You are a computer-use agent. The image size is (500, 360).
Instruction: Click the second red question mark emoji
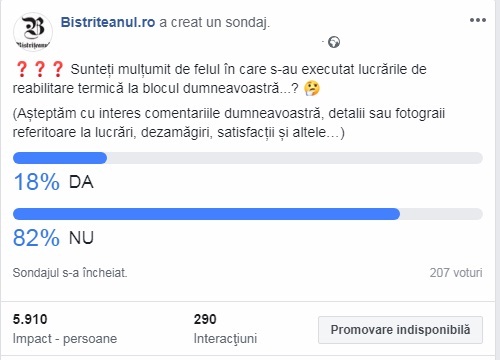40,69
